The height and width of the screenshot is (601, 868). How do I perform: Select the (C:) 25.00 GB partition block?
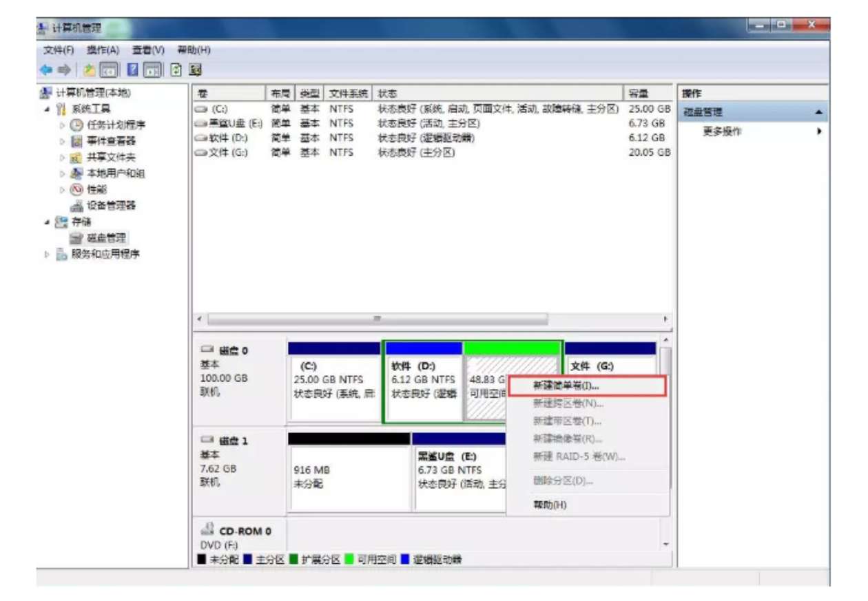point(334,386)
